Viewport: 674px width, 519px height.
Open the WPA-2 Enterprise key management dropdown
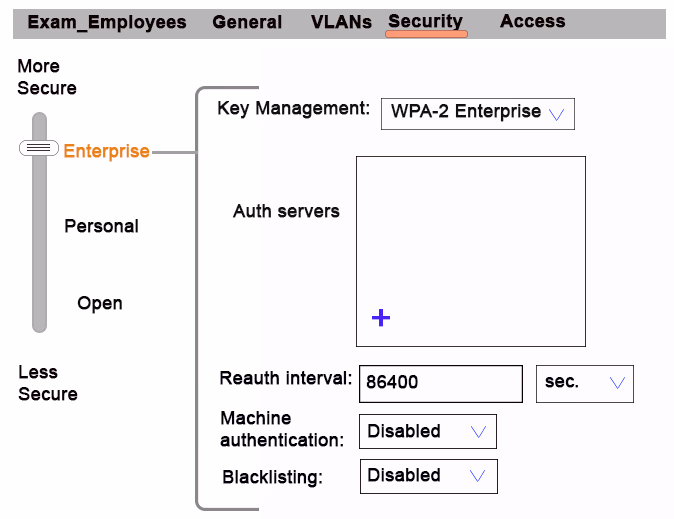point(478,114)
